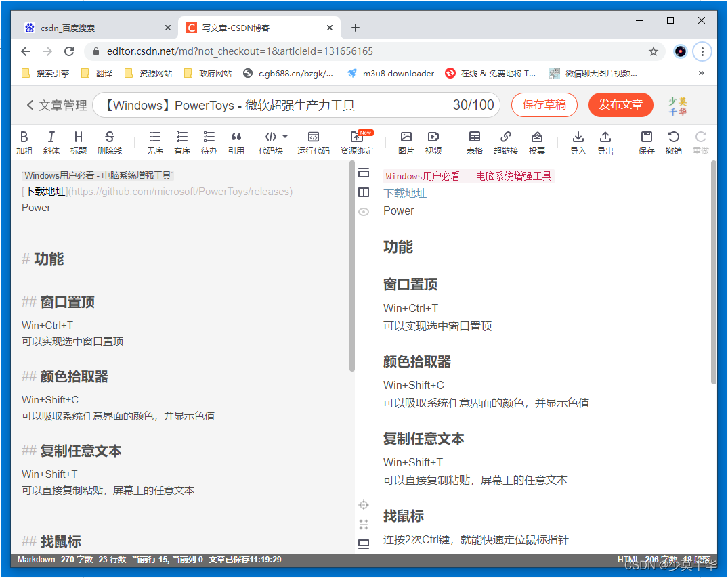Click editor pane vertical scrollbar
This screenshot has width=728, height=578.
click(x=352, y=266)
